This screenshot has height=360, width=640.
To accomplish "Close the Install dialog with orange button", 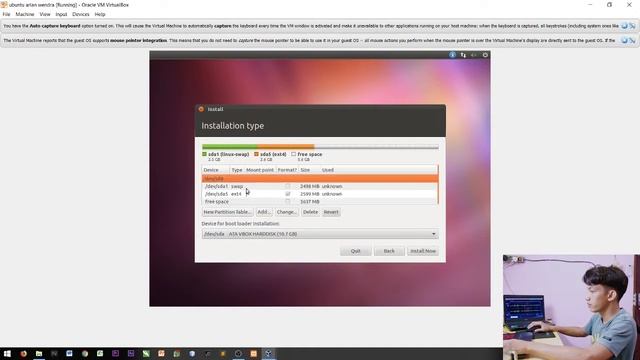I will click(x=201, y=109).
